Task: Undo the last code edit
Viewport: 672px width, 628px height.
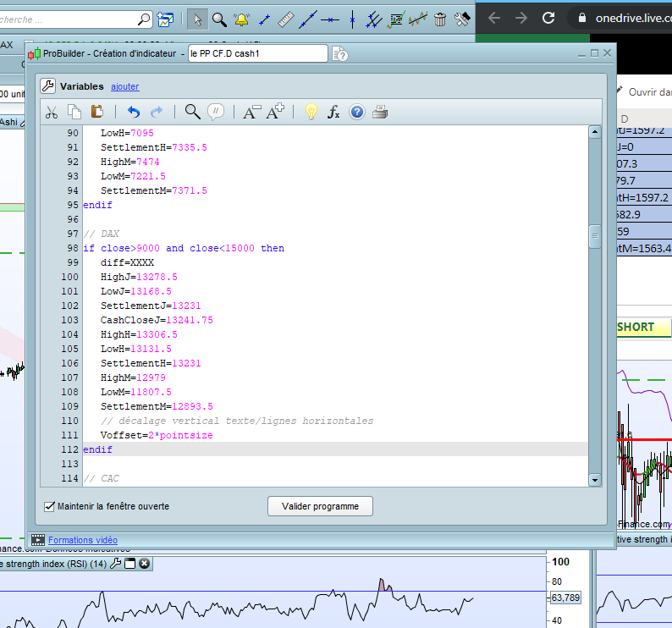Action: (133, 112)
